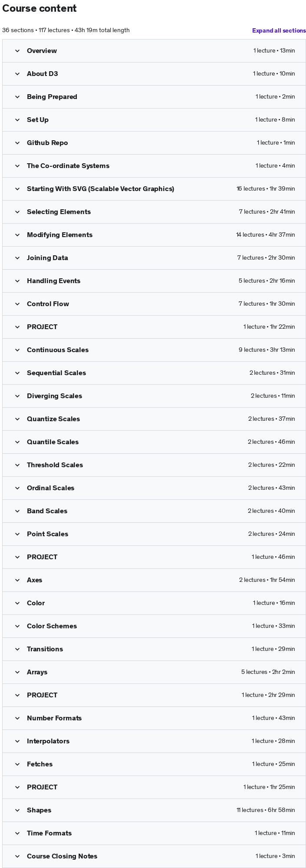This screenshot has width=306, height=868.
Task: Expand the Modifying Elements section
Action: (154, 235)
